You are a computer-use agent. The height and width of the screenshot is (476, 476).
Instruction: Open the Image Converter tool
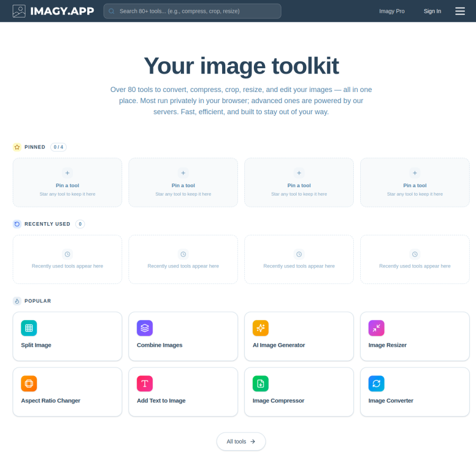[x=415, y=392]
